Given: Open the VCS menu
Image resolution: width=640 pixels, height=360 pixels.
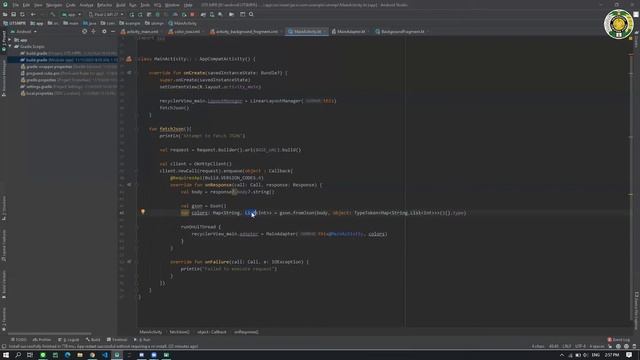Looking at the screenshot, I should pos(158,5).
